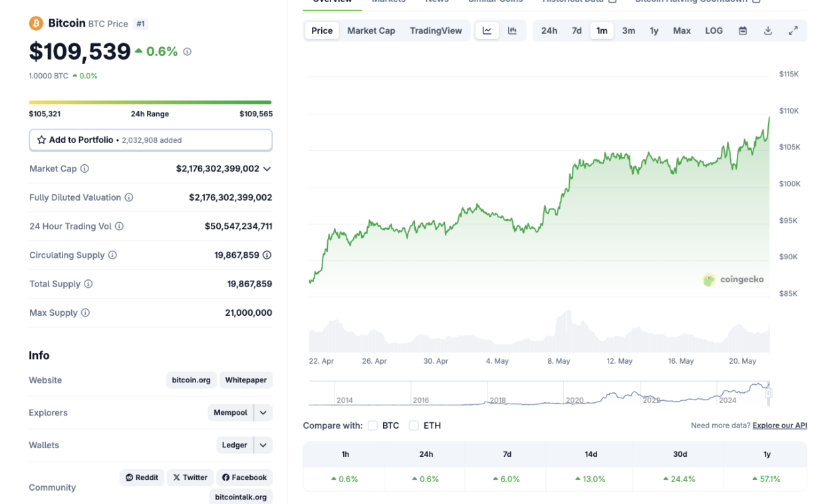
Task: Add Bitcoin to Portfolio
Action: pyautogui.click(x=150, y=140)
